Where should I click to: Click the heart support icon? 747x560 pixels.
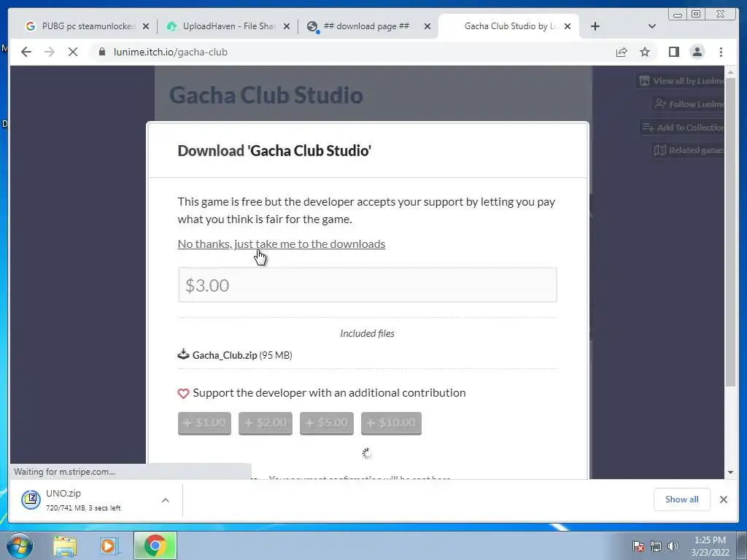tap(183, 393)
